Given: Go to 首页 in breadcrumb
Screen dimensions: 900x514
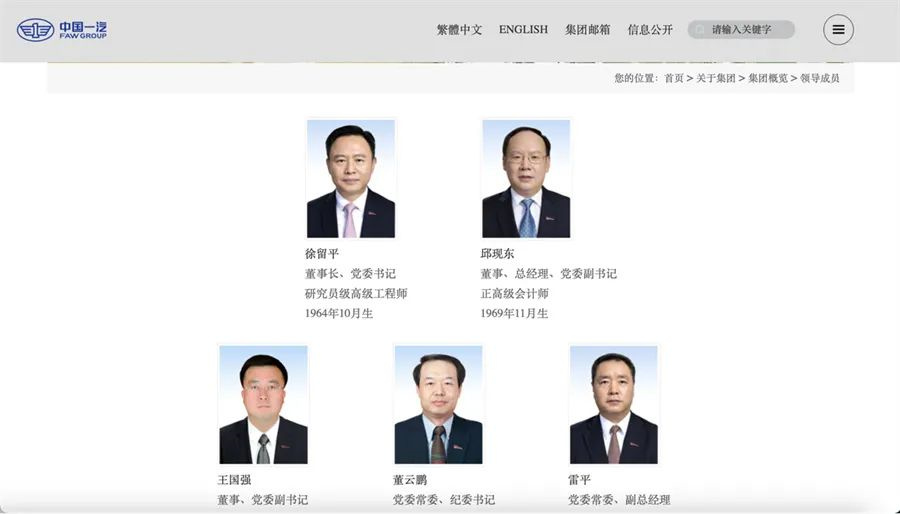Looking at the screenshot, I should pyautogui.click(x=674, y=78).
